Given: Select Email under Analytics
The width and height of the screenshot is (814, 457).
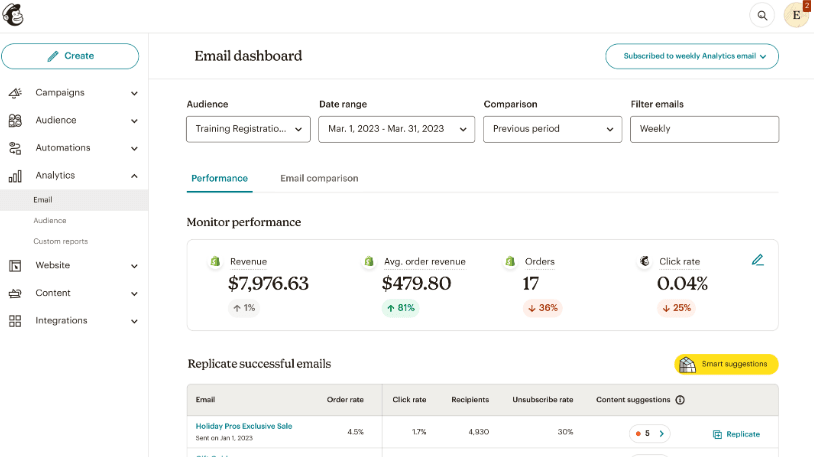Looking at the screenshot, I should point(74,200).
